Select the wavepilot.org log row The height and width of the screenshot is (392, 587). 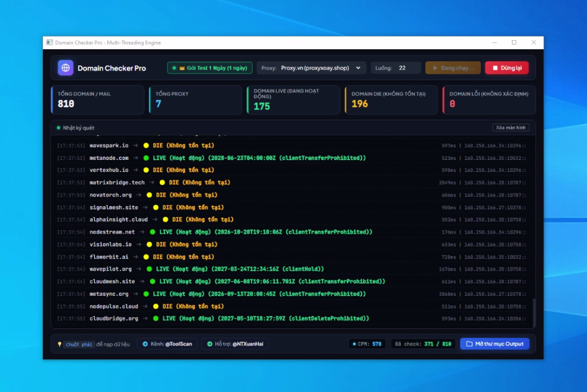pyautogui.click(x=291, y=269)
